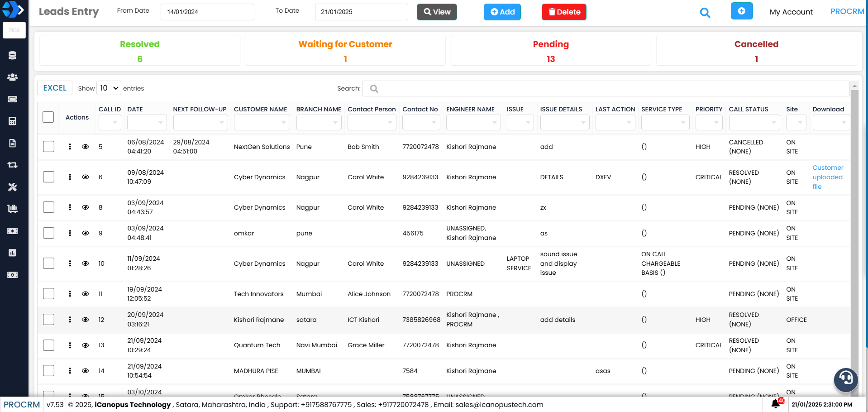The height and width of the screenshot is (412, 868).
Task: Open the My Account menu
Action: coord(791,12)
